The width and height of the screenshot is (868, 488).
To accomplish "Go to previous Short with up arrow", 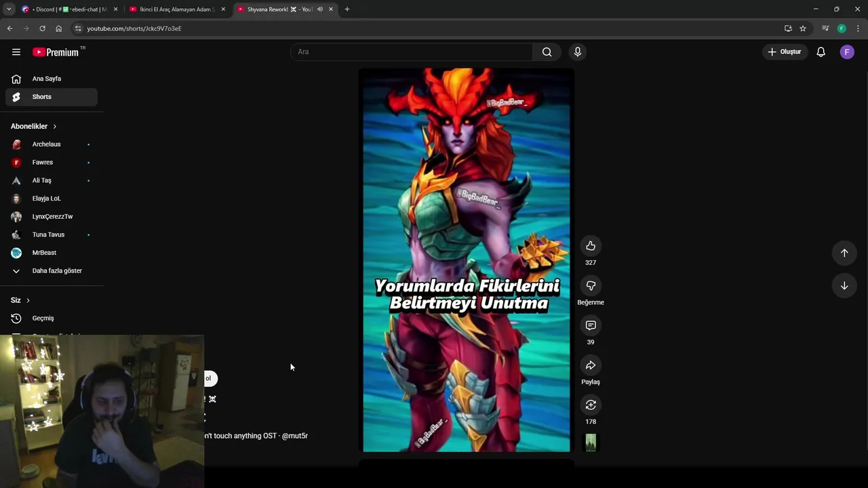I will point(844,253).
